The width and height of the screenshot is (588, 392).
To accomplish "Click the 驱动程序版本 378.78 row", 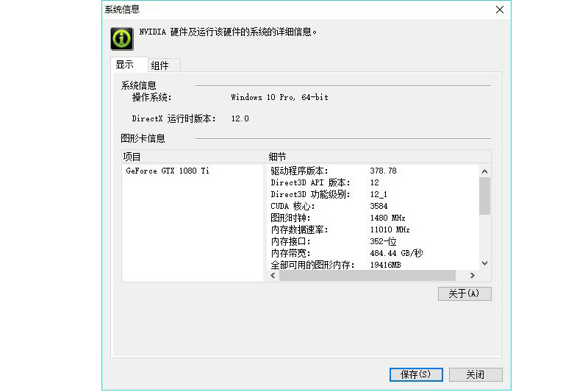I will (373, 171).
